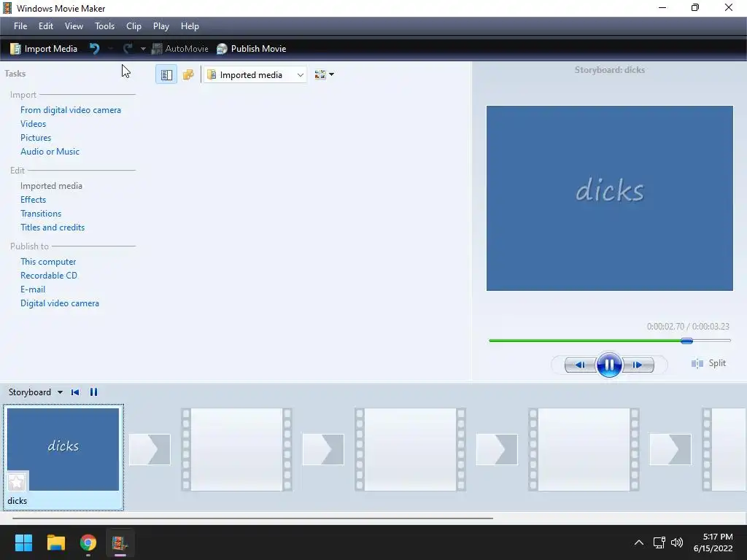
Task: Click the preview seek bar slider handle
Action: click(x=686, y=341)
